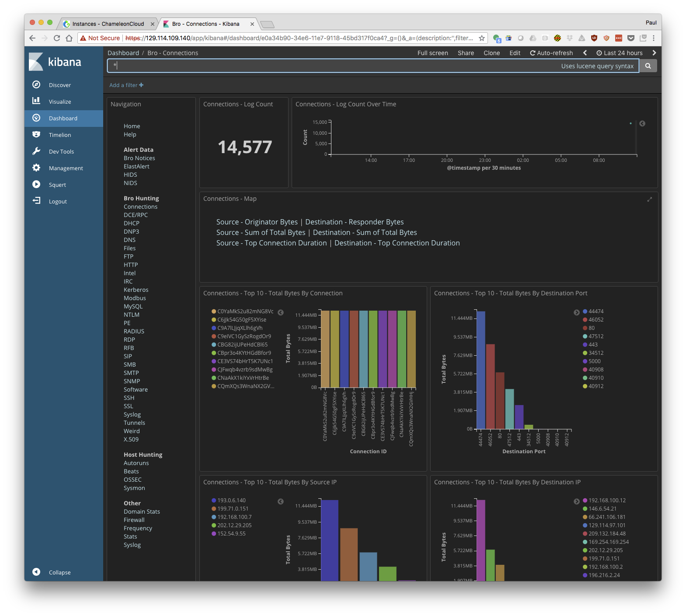Image resolution: width=686 pixels, height=616 pixels.
Task: Click color dot for C0YaMkS2u82mNG8Vc legend
Action: (214, 311)
